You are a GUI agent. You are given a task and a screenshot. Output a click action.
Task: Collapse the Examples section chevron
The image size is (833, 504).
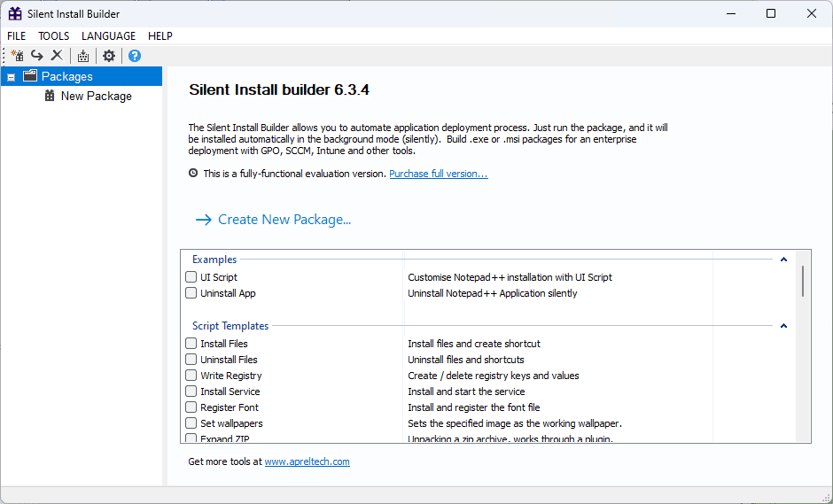783,260
